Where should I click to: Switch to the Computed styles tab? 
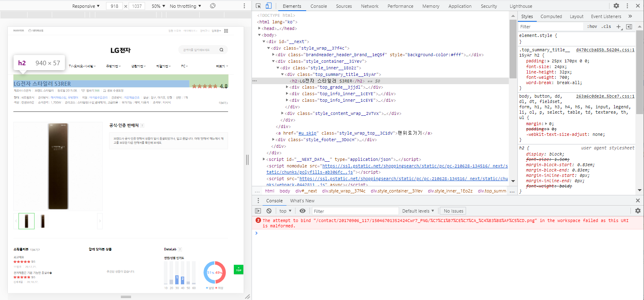tap(551, 16)
